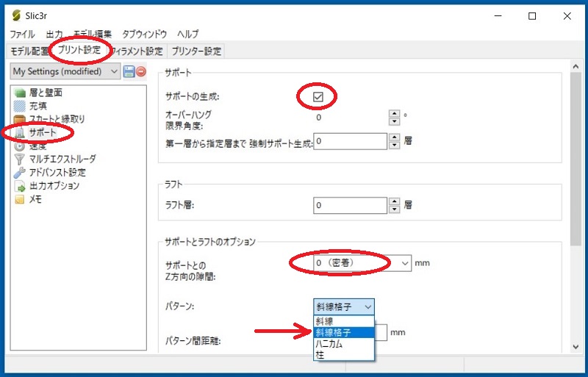588x377 pixels.
Task: Minimize the Slic3r window
Action: click(x=498, y=15)
